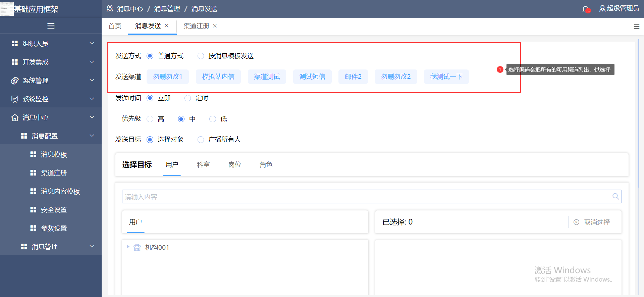Switch to the 科室 target tab

pyautogui.click(x=203, y=165)
